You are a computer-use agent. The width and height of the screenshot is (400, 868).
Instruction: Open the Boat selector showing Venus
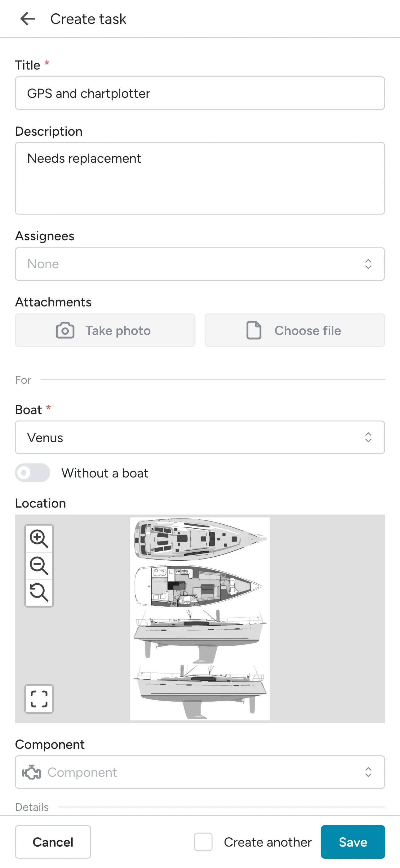(x=200, y=437)
